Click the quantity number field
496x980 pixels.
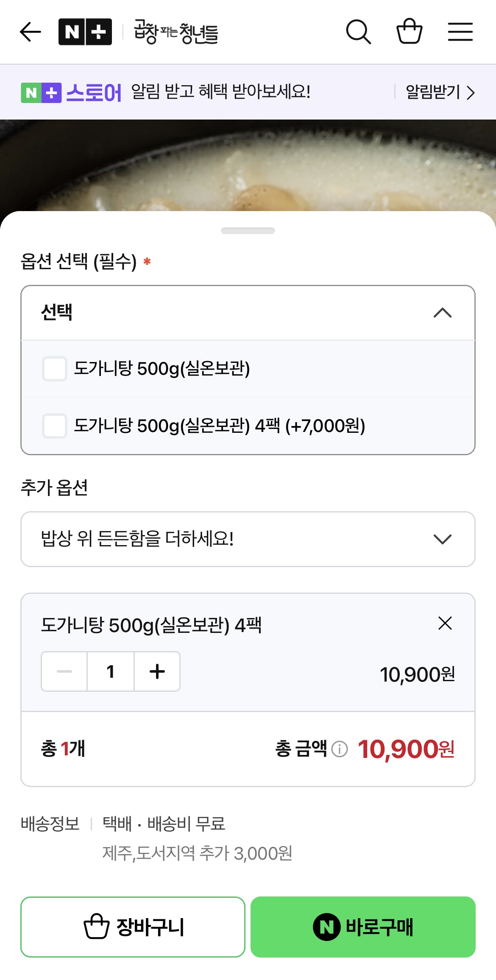pyautogui.click(x=111, y=671)
